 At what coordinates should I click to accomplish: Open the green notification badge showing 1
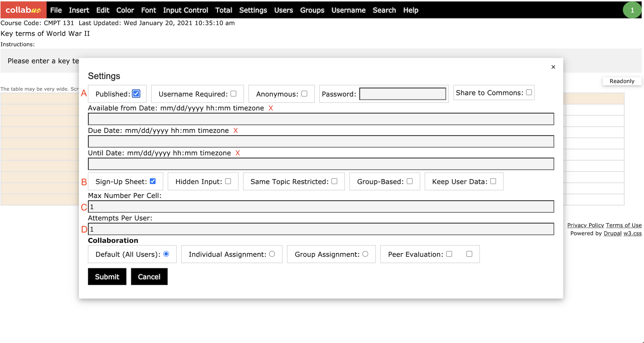coord(632,10)
